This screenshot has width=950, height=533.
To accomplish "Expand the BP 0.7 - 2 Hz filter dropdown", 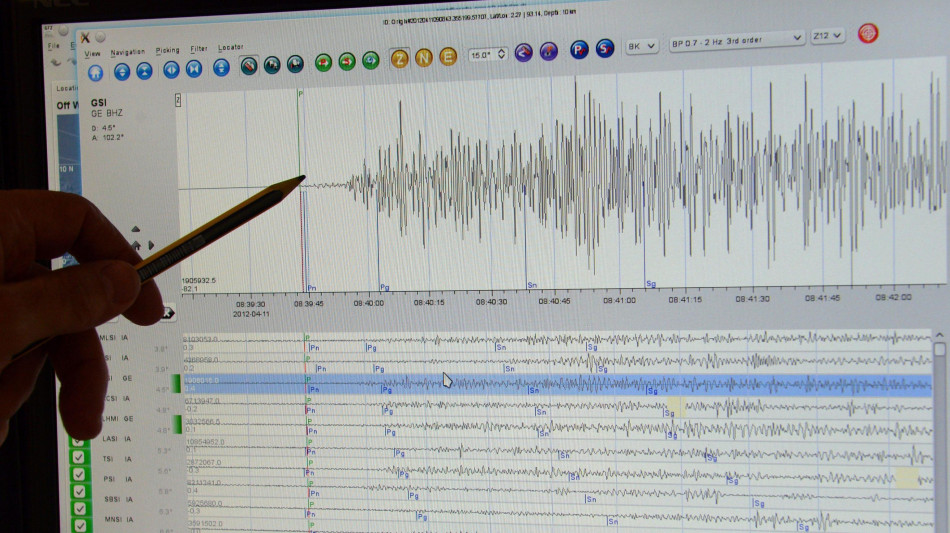I will tap(737, 38).
